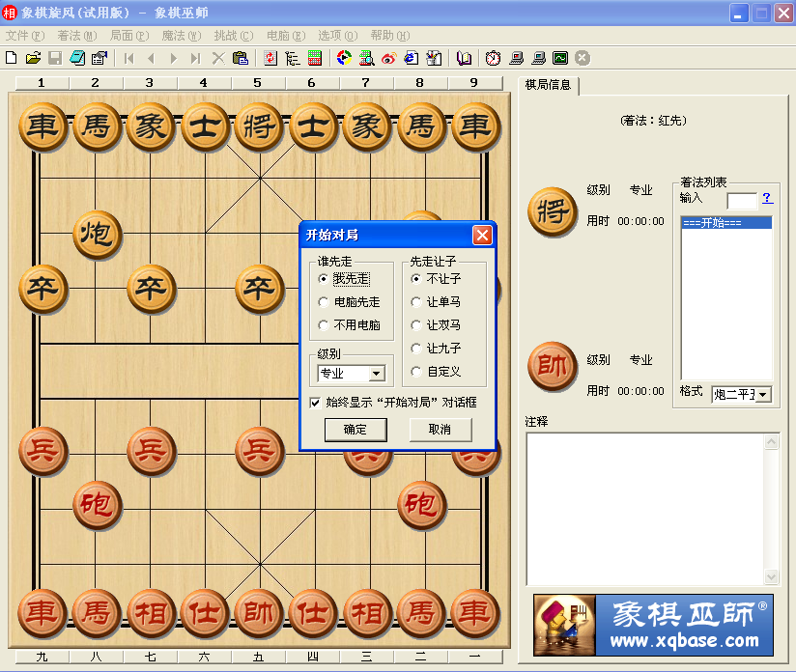Open the 电脑 menu
The width and height of the screenshot is (796, 672).
[285, 36]
